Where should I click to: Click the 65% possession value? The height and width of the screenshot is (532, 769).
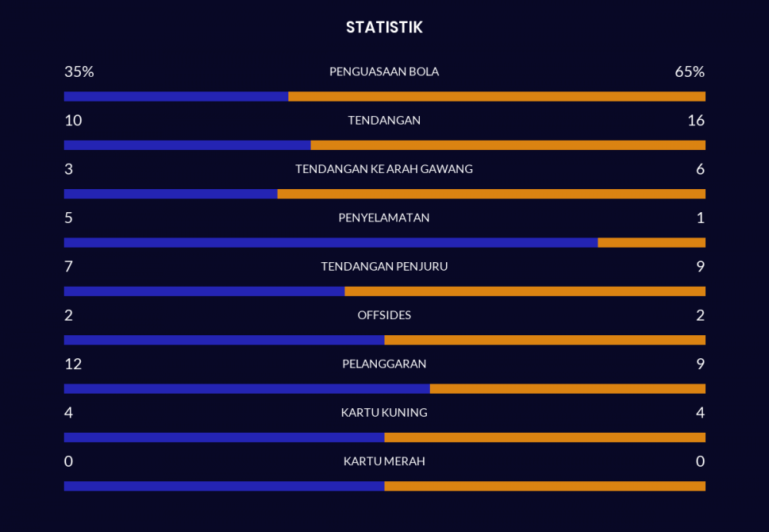coord(689,71)
